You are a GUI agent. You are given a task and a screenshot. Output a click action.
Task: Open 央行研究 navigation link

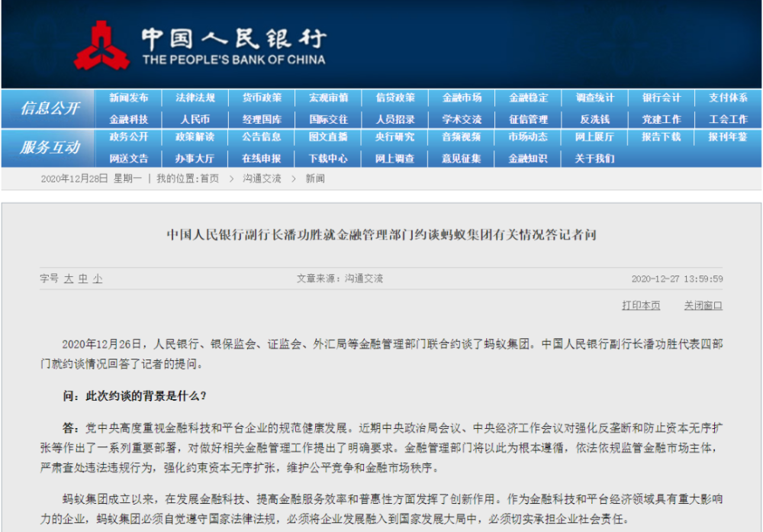(395, 137)
